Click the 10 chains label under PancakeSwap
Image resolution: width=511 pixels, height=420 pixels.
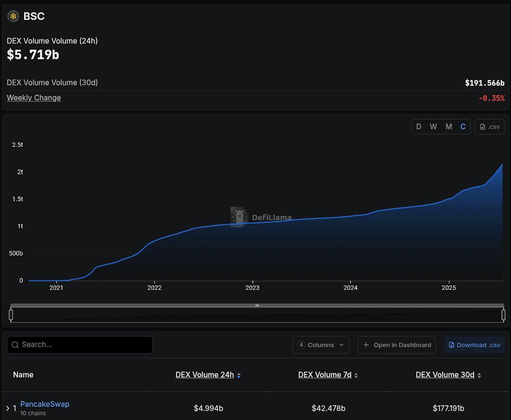click(x=33, y=413)
